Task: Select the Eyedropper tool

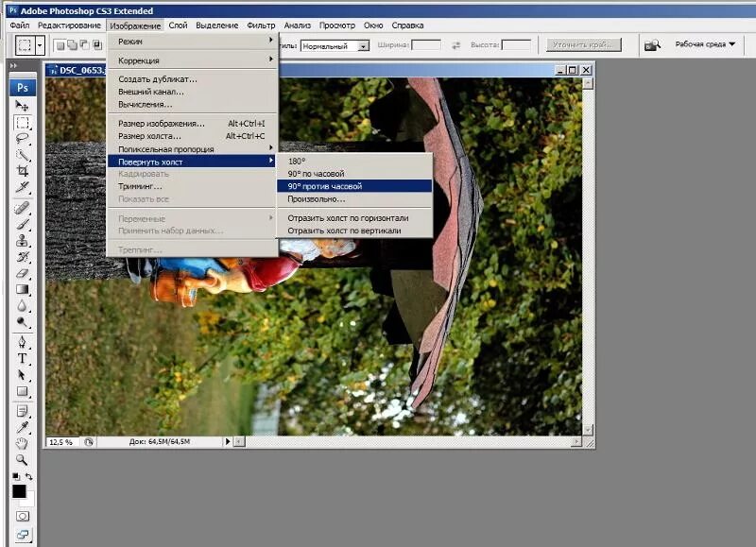Action: tap(22, 427)
